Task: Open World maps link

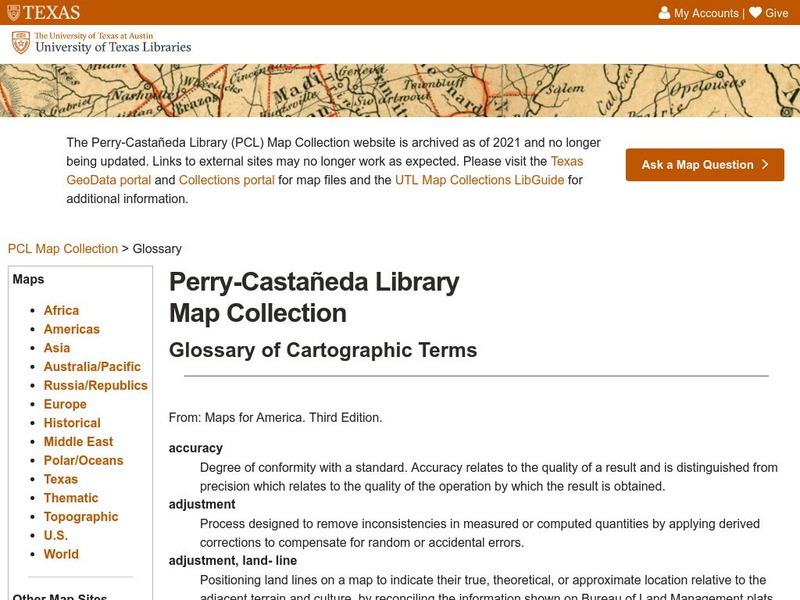Action: point(61,554)
